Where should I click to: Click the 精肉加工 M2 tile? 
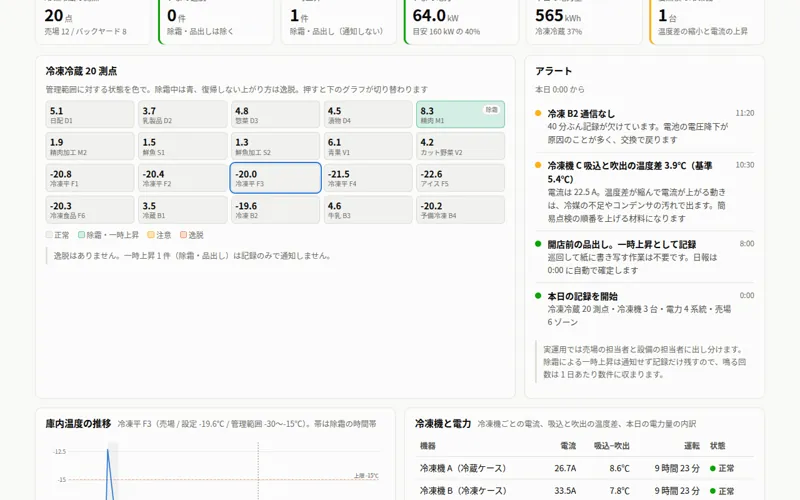(90, 146)
